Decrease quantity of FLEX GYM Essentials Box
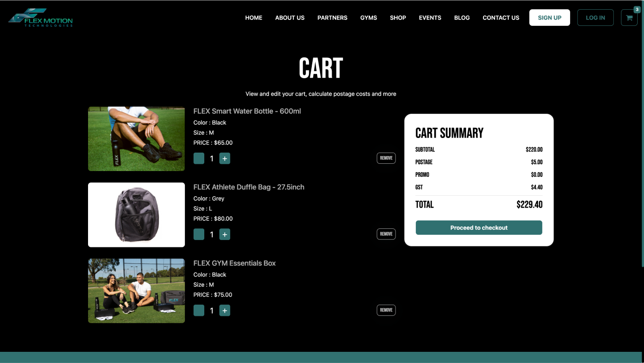This screenshot has height=363, width=644. tap(199, 311)
